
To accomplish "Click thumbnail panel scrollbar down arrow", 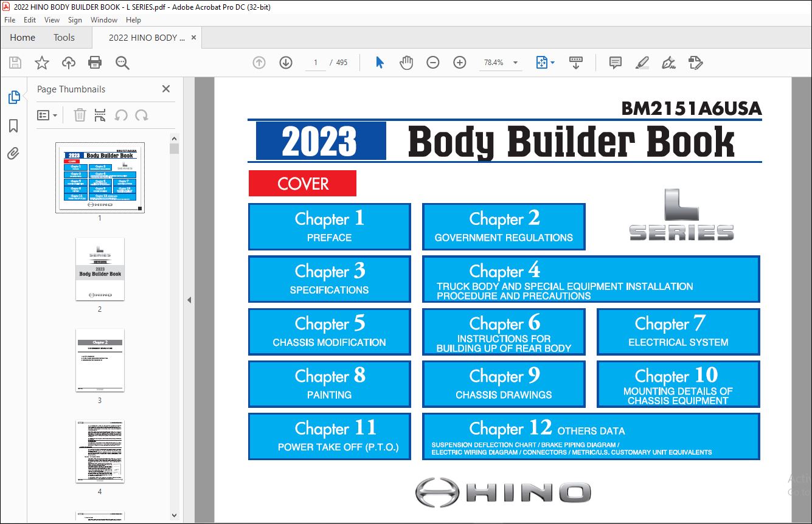I will point(175,516).
